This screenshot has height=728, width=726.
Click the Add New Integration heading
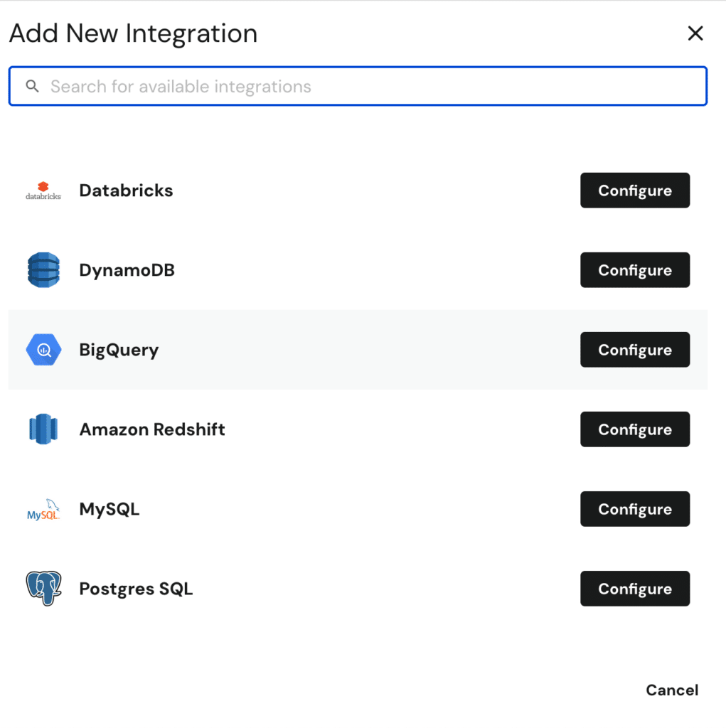tap(133, 33)
